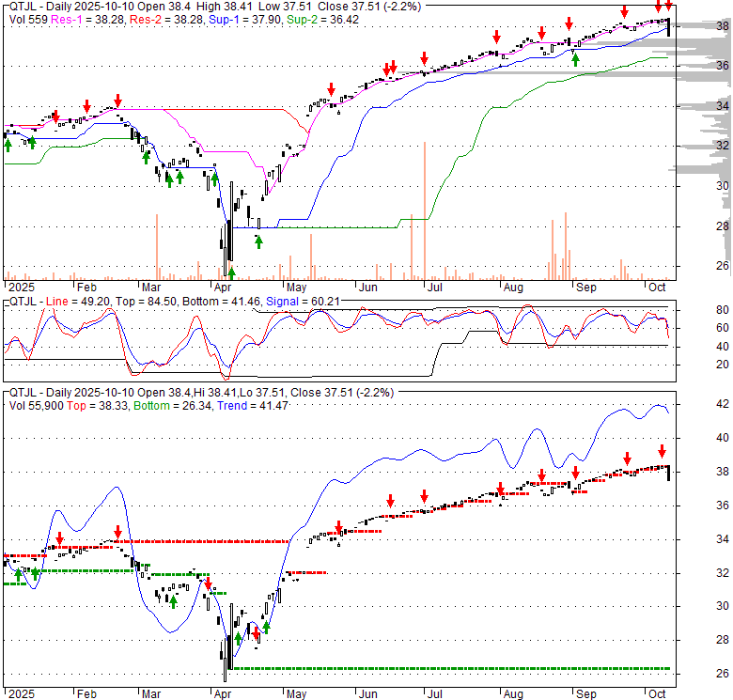Image resolution: width=733 pixels, height=700 pixels.
Task: Click the red down arrow above late-February peak in top chart
Action: pos(117,100)
